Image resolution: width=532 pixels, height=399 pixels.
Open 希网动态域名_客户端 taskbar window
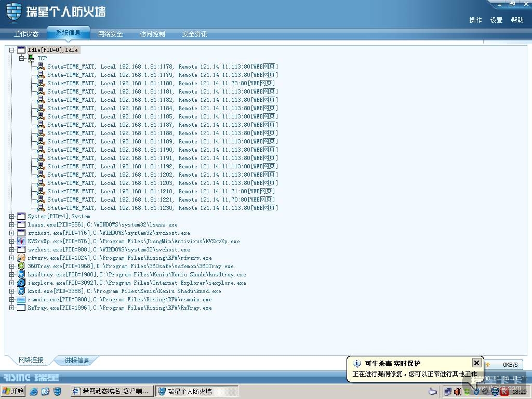pyautogui.click(x=112, y=391)
